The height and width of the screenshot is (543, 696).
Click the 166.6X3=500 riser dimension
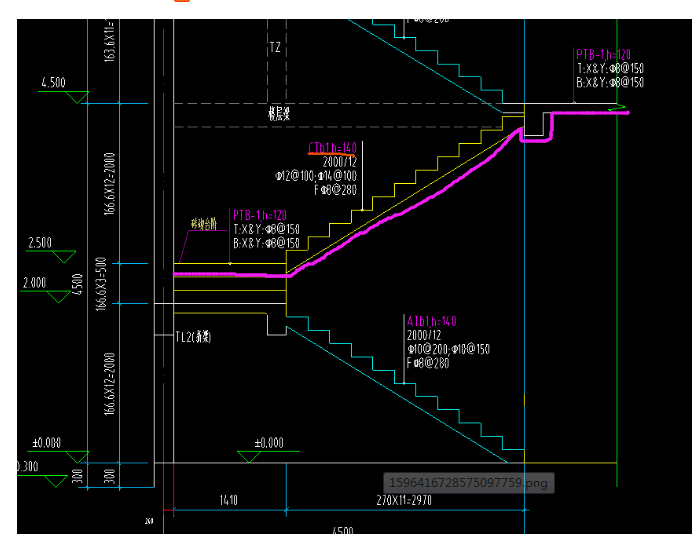[x=101, y=284]
